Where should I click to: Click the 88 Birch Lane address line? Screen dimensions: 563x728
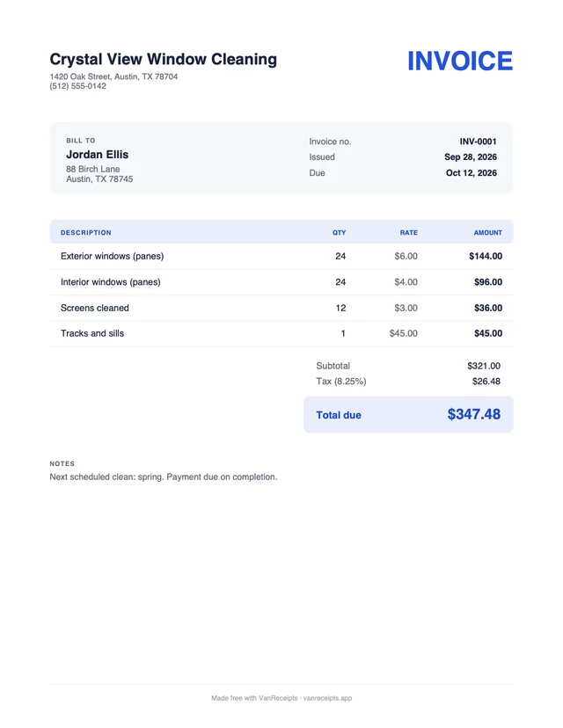point(93,169)
